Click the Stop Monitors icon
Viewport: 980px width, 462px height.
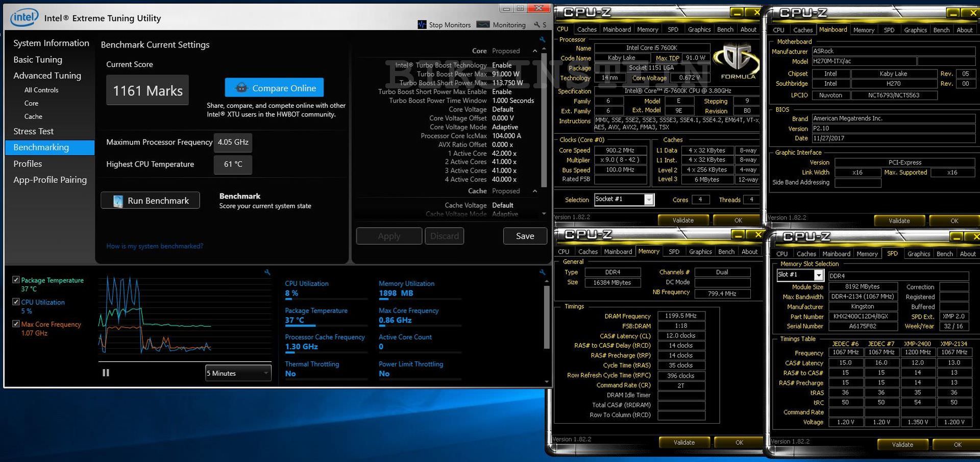[x=422, y=25]
